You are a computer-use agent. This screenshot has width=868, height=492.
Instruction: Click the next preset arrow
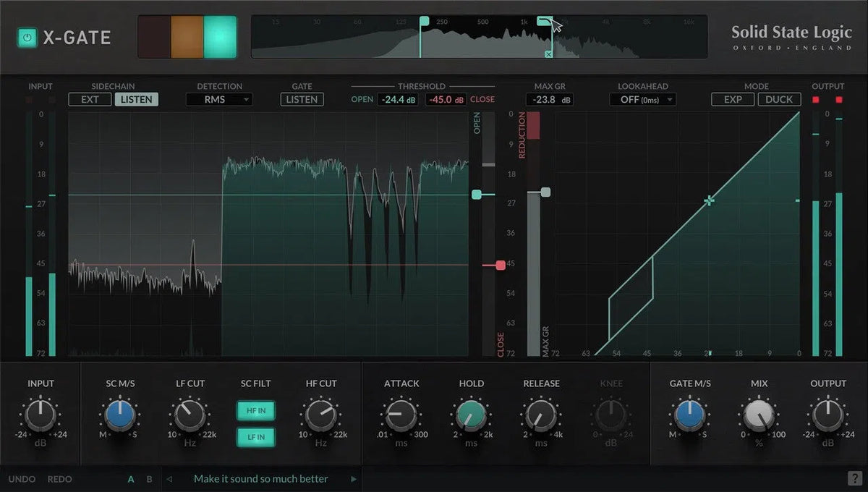(354, 479)
